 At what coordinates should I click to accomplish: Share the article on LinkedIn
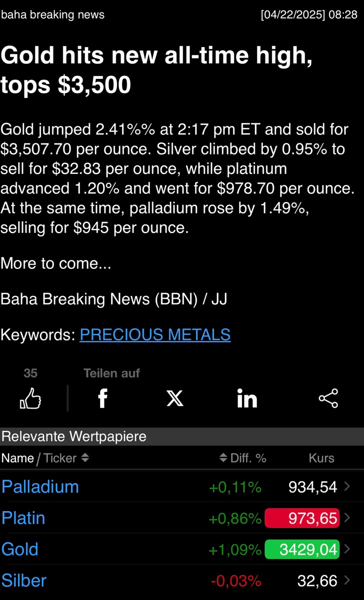click(246, 399)
